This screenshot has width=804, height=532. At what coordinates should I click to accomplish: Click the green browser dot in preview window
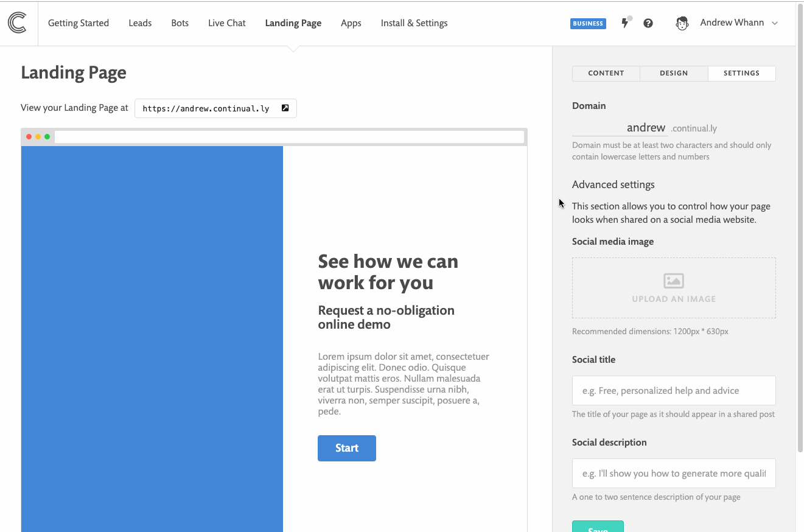pos(47,136)
